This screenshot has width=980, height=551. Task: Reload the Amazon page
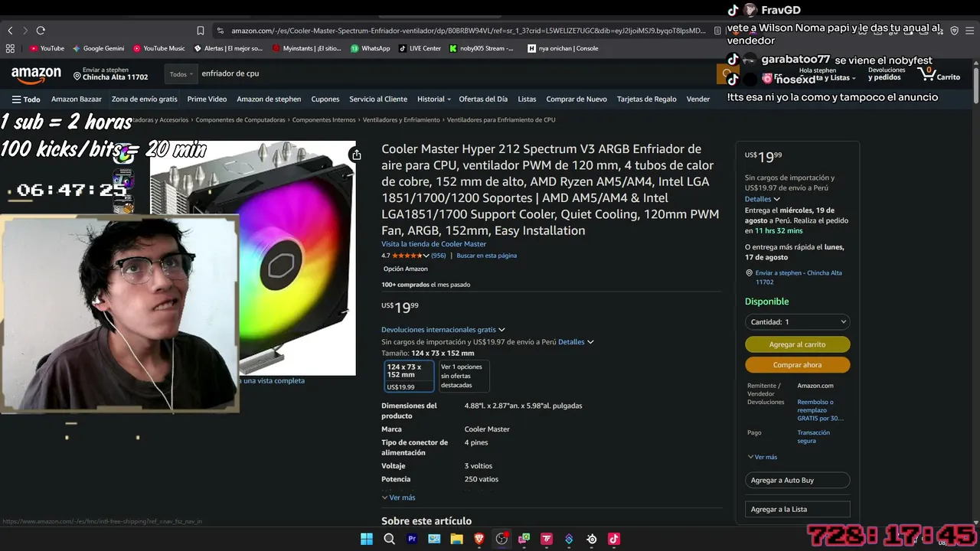pos(41,31)
